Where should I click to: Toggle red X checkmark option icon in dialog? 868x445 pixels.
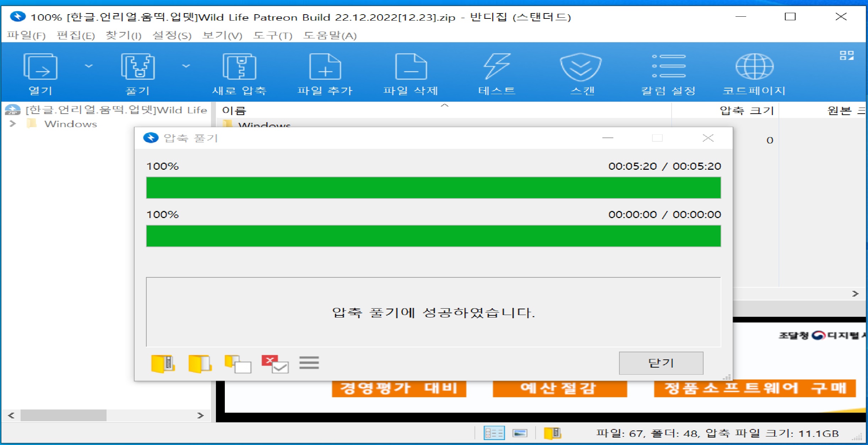tap(275, 364)
